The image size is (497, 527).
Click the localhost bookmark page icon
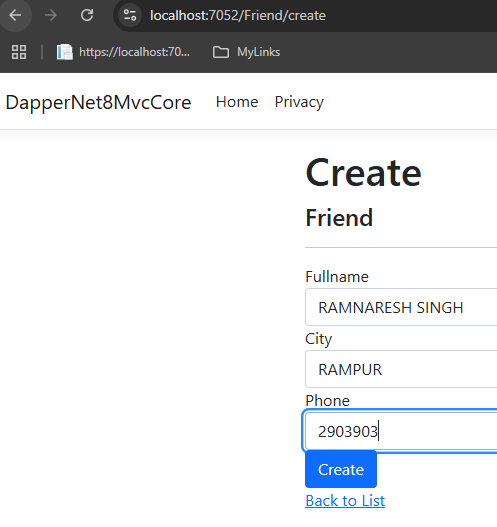tap(65, 52)
